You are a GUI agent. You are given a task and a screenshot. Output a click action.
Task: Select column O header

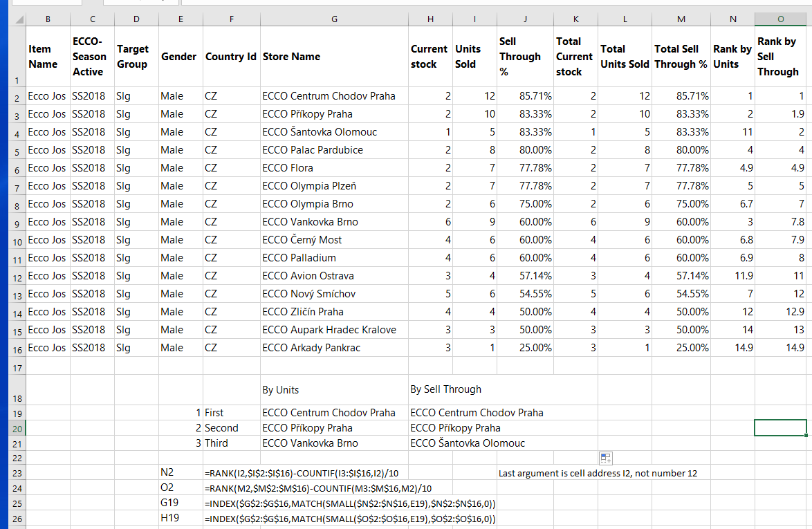[780, 19]
